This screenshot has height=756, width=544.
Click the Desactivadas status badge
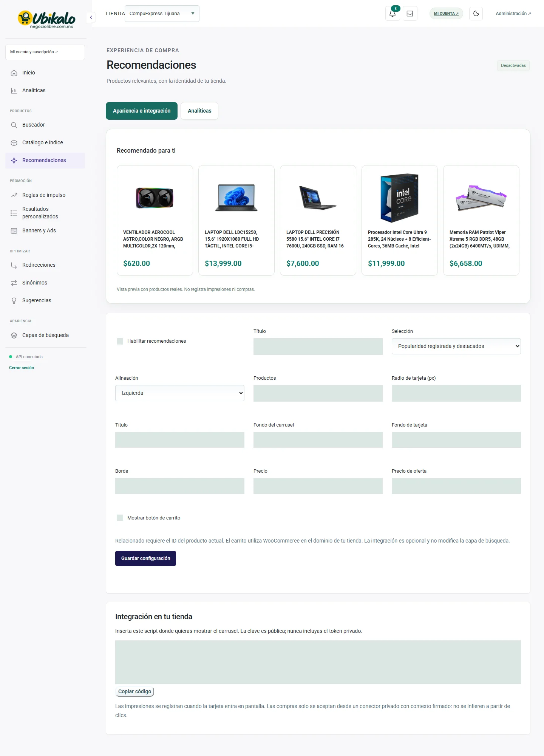click(x=513, y=66)
